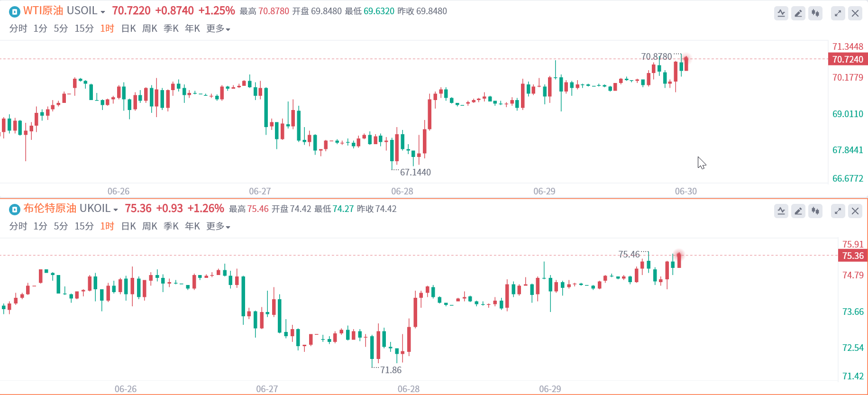This screenshot has height=395, width=868.
Task: Select the 分时 view on the WTI chart
Action: tap(18, 29)
